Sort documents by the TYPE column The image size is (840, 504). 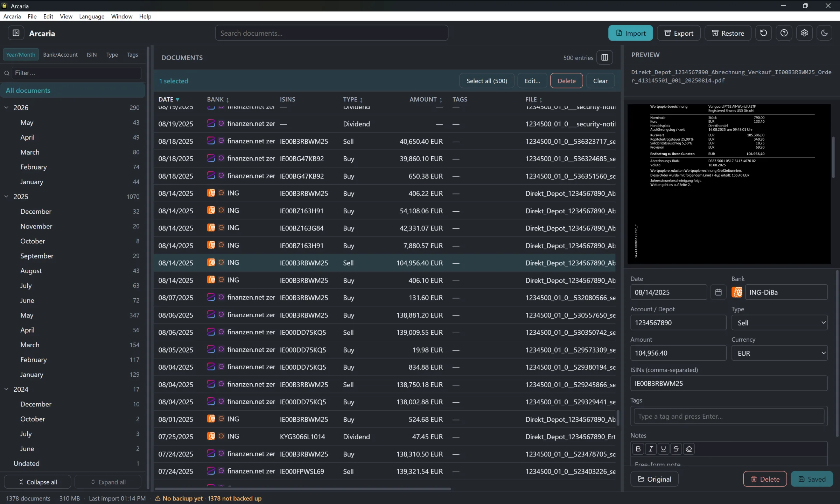pyautogui.click(x=353, y=100)
